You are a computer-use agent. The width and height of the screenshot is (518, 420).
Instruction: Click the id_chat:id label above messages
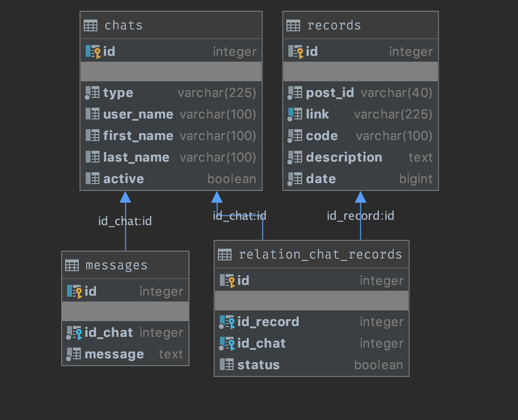pyautogui.click(x=125, y=221)
